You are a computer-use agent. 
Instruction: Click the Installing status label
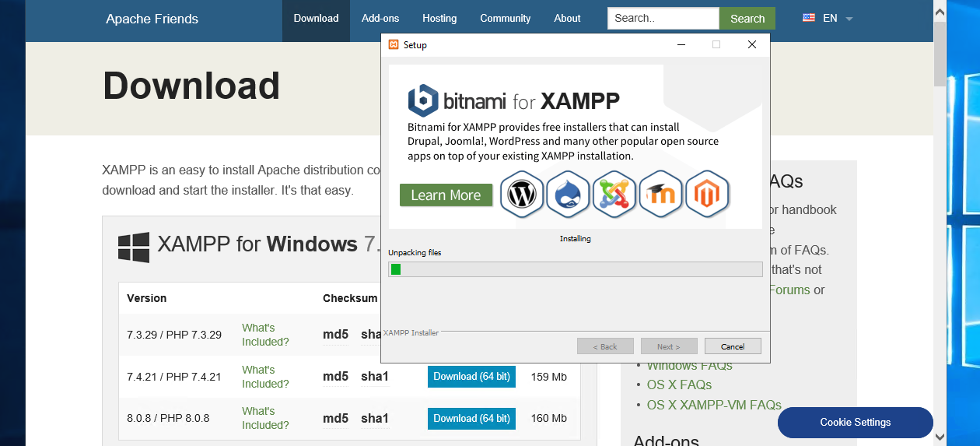576,238
